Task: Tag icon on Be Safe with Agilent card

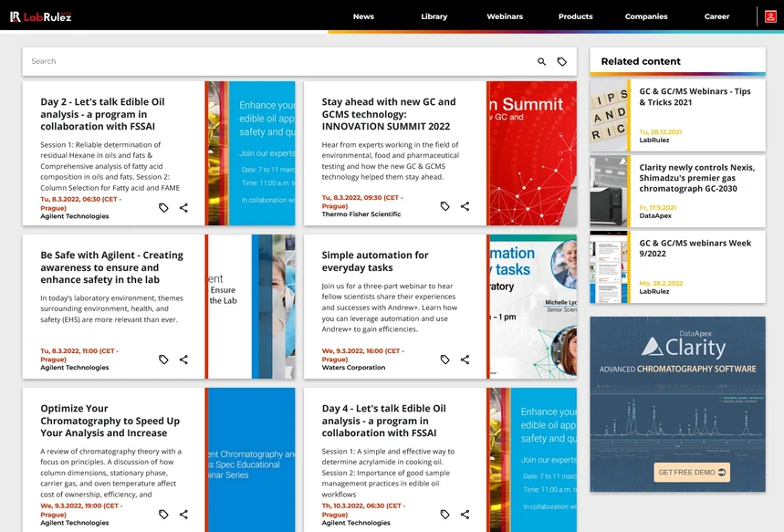Action: click(163, 360)
